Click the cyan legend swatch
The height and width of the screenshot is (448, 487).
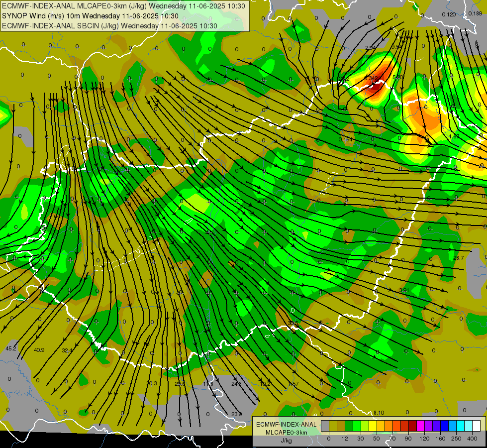[x=461, y=426]
